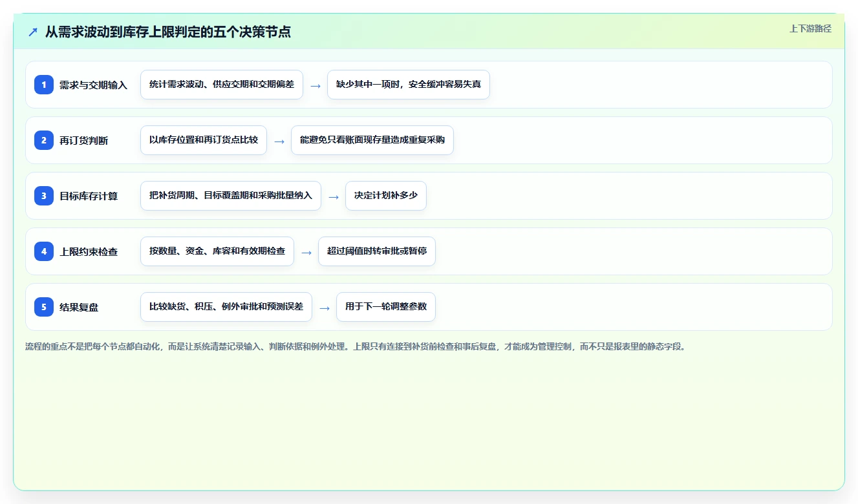Click the box 以库存位置和再订货点比较
Viewport: 858px width, 504px height.
(x=204, y=140)
